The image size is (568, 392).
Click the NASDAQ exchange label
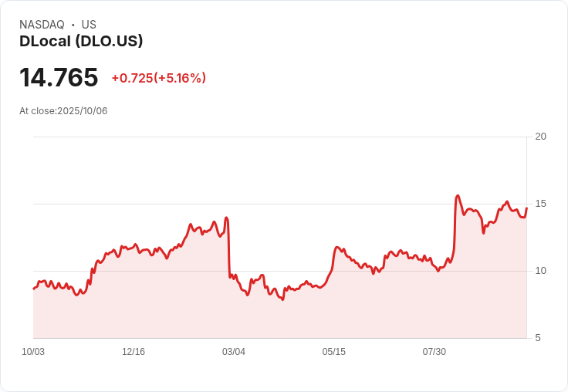coord(42,25)
